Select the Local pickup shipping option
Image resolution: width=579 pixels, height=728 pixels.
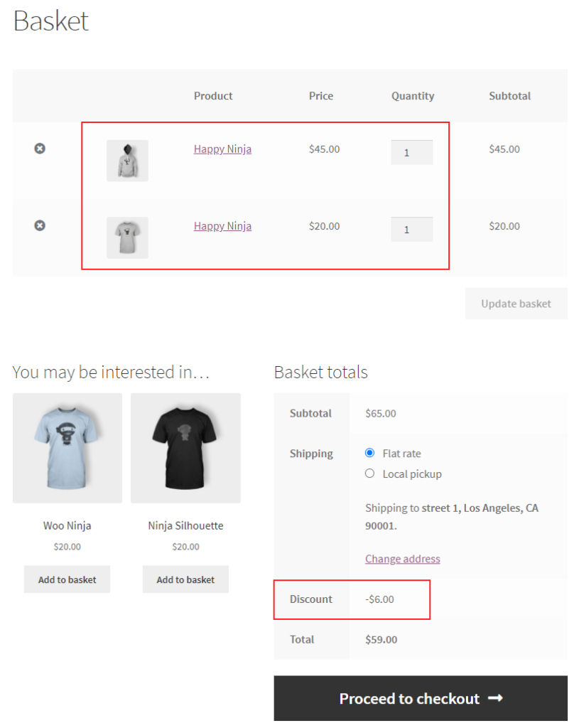pos(369,473)
